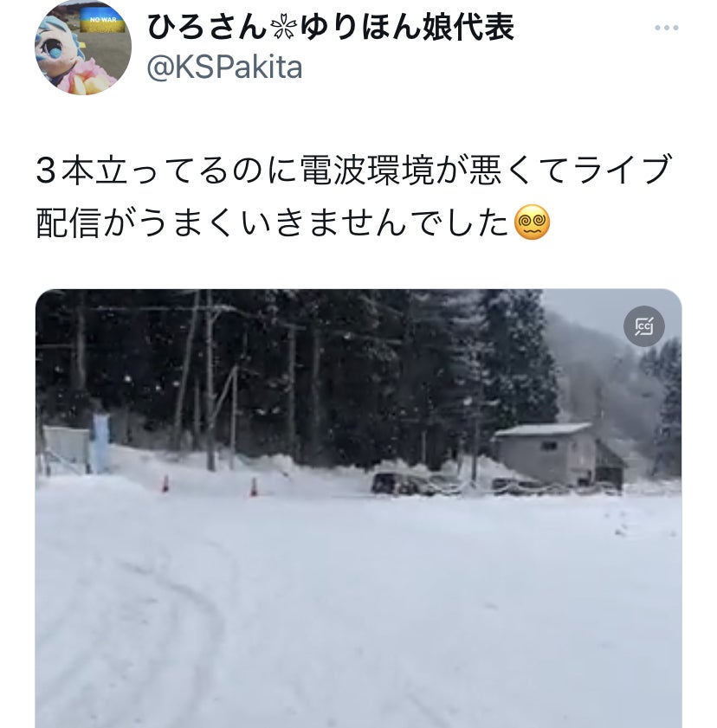Play the snowy parking lot video

click(x=358, y=508)
